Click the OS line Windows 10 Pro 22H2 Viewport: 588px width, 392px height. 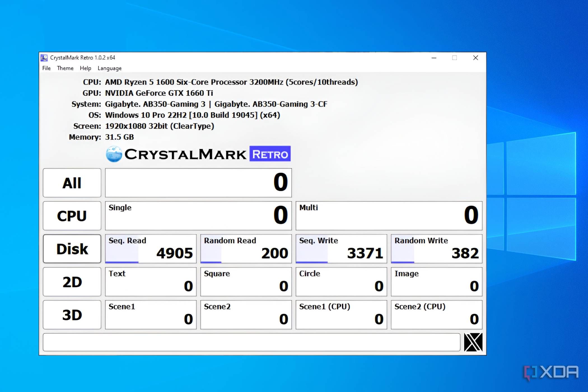(193, 115)
